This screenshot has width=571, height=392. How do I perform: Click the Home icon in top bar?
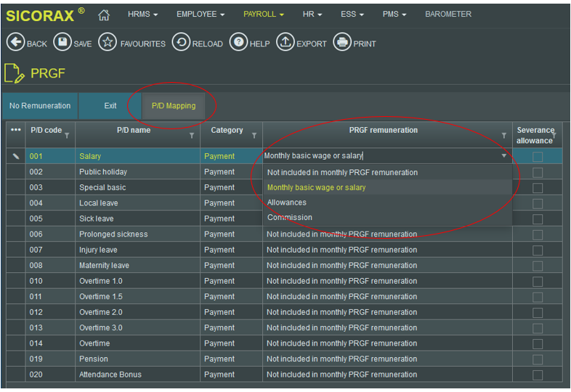pyautogui.click(x=104, y=15)
